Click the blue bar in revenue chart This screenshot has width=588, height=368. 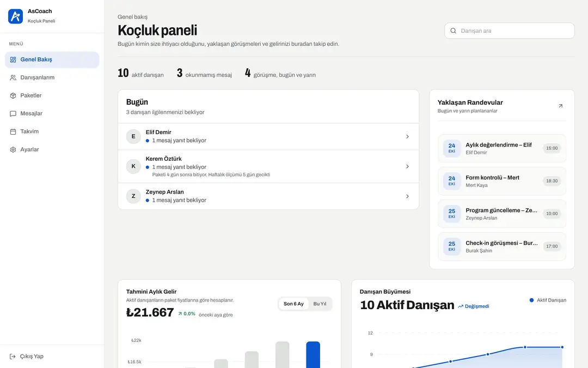pos(313,354)
